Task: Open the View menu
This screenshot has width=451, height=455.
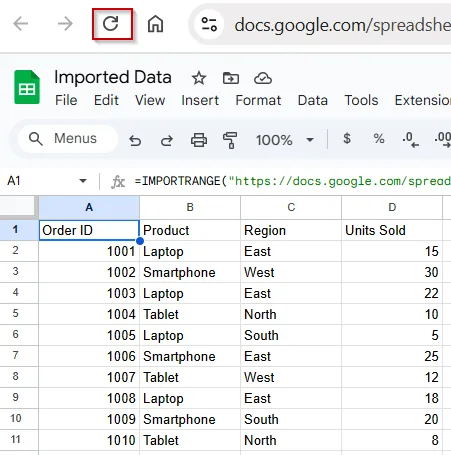Action: click(x=150, y=100)
